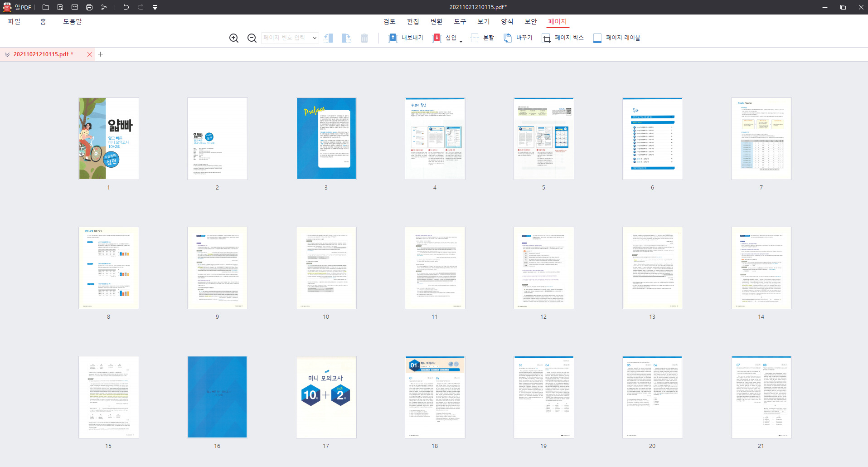Select page 10 thumbnail
The height and width of the screenshot is (467, 868).
coord(326,268)
